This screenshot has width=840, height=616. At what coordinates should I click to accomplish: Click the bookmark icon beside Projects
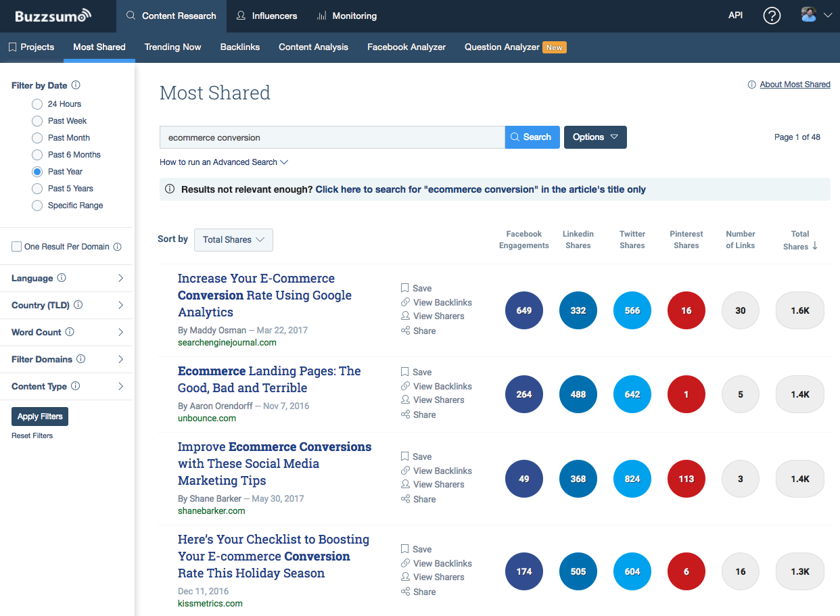click(12, 47)
